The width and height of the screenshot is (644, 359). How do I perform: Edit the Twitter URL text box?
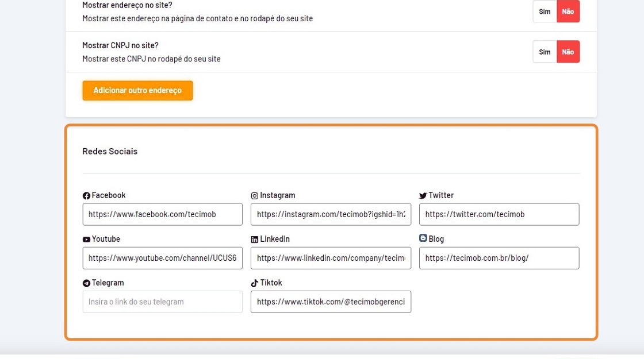coord(499,214)
